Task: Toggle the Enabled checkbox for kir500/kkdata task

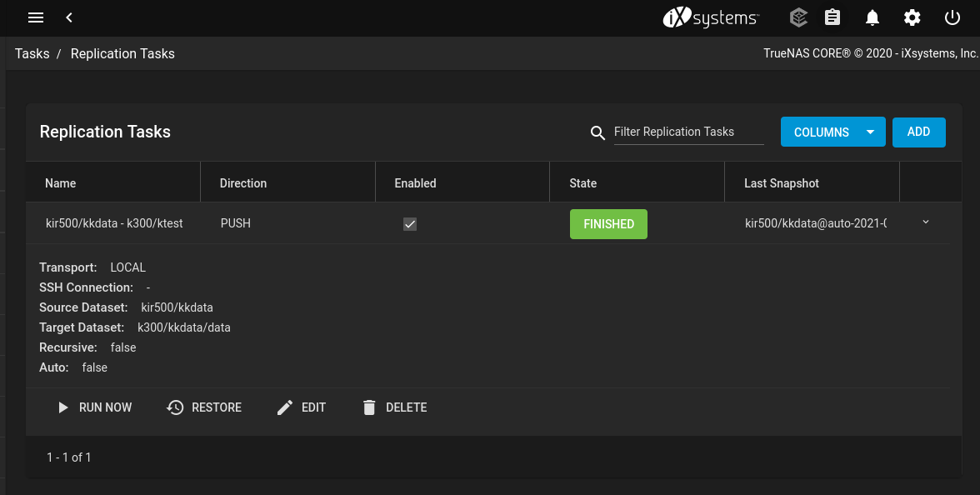Action: point(410,223)
